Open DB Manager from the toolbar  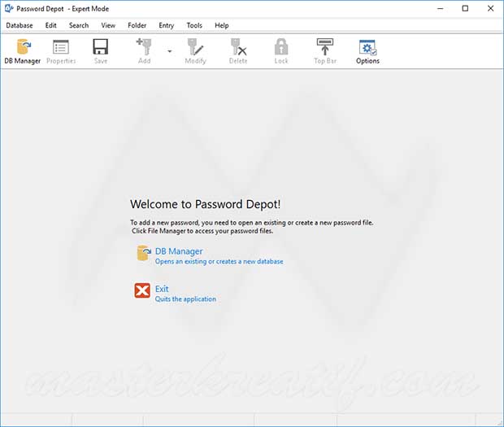(x=23, y=51)
